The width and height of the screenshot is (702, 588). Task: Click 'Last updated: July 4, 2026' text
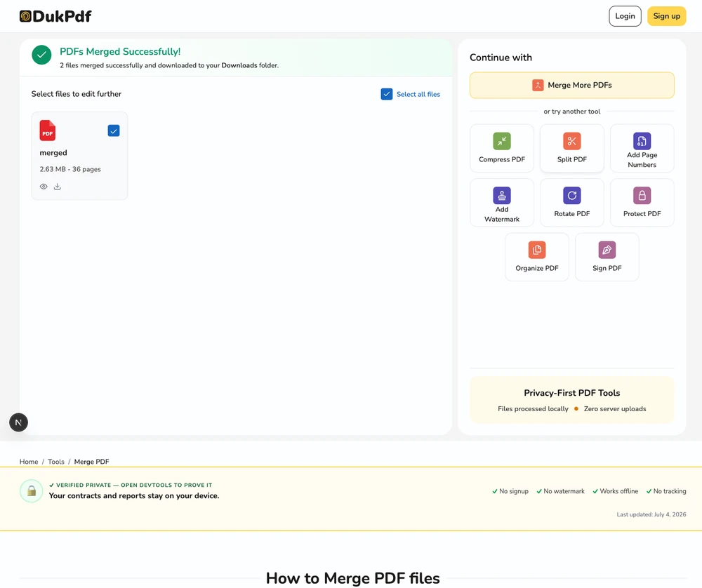(651, 514)
